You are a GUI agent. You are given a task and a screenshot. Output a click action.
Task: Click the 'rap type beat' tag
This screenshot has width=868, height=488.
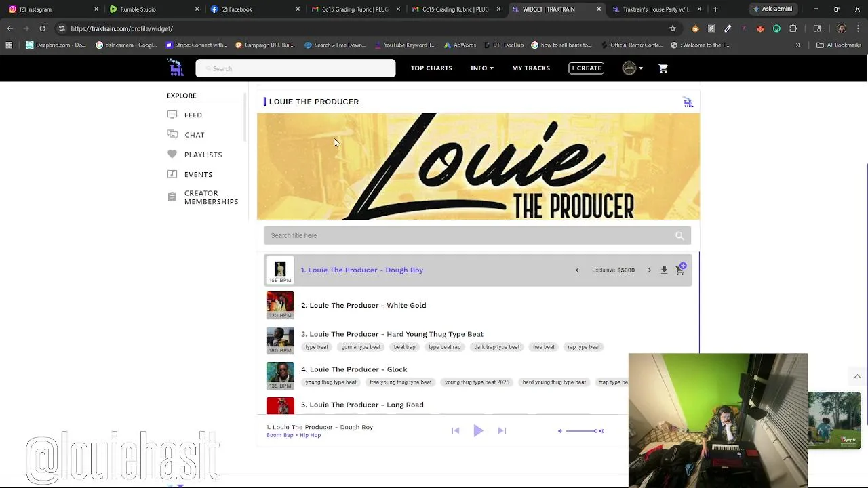[x=584, y=347]
